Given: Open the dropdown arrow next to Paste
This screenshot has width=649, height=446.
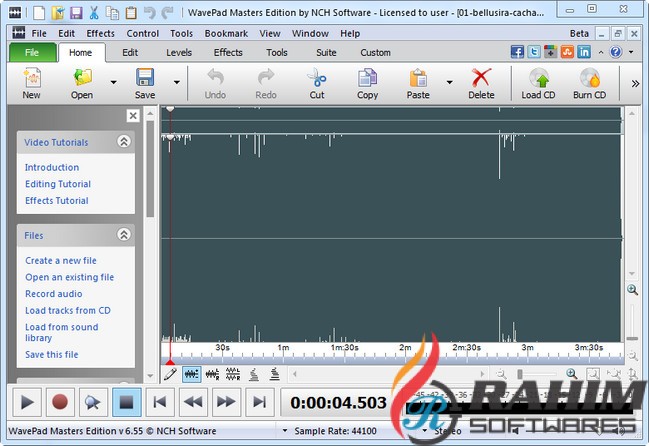Looking at the screenshot, I should tap(449, 82).
